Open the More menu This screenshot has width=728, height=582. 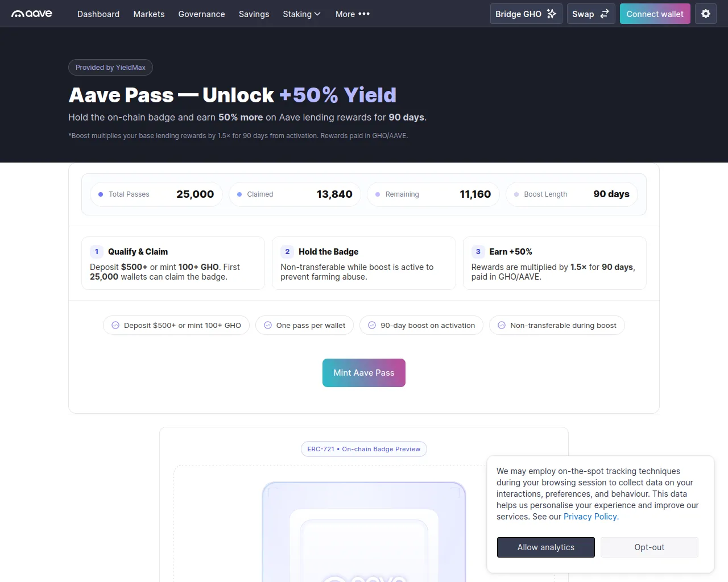click(353, 14)
